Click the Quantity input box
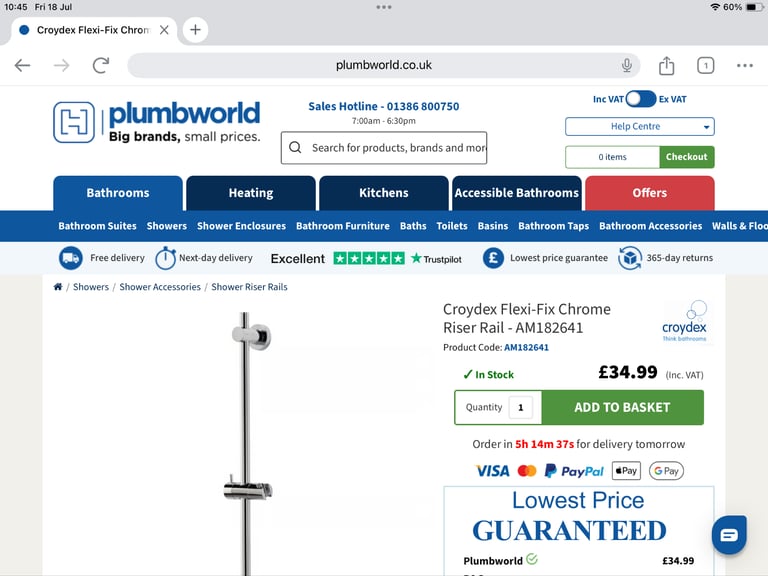The height and width of the screenshot is (576, 768). [x=521, y=407]
